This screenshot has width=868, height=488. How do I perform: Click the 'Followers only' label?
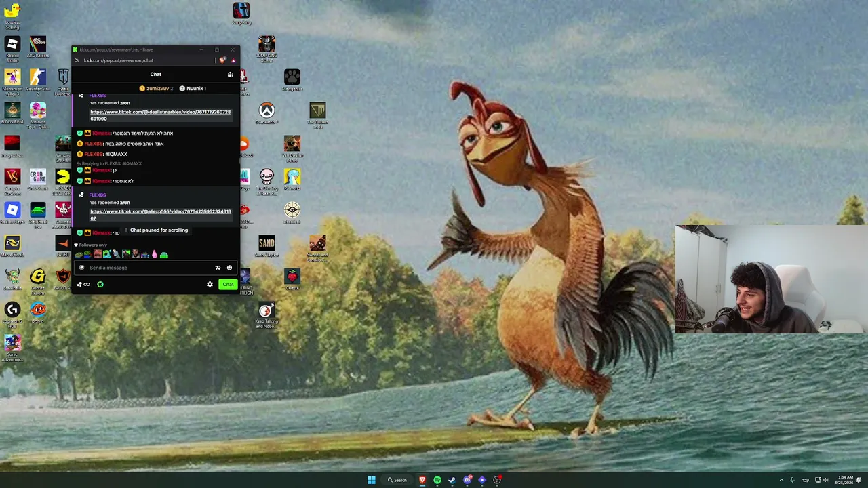[93, 245]
